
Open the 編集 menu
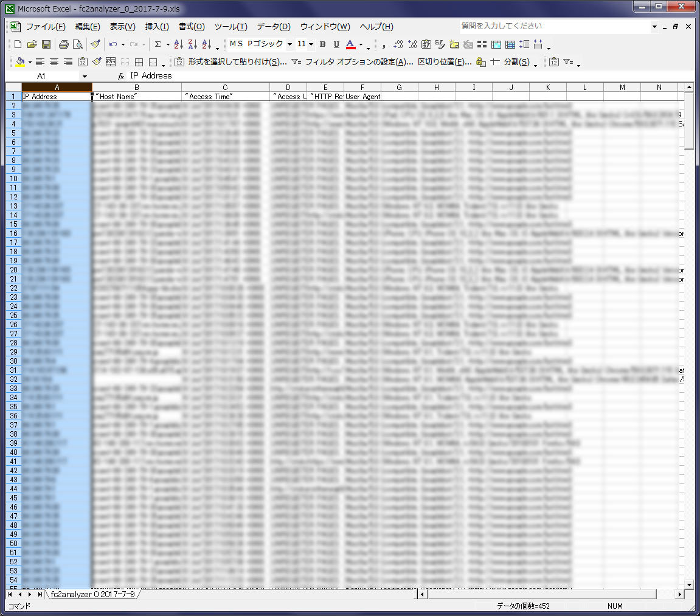(88, 27)
